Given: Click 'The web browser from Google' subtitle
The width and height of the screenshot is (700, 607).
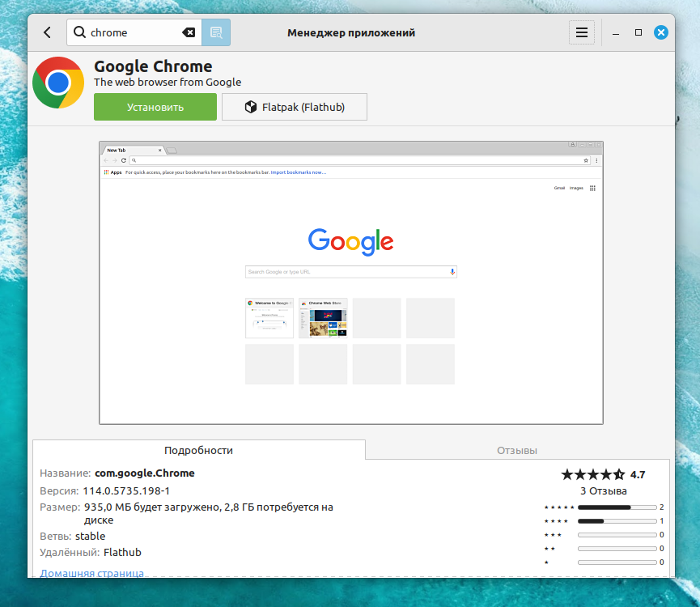Looking at the screenshot, I should pos(168,82).
